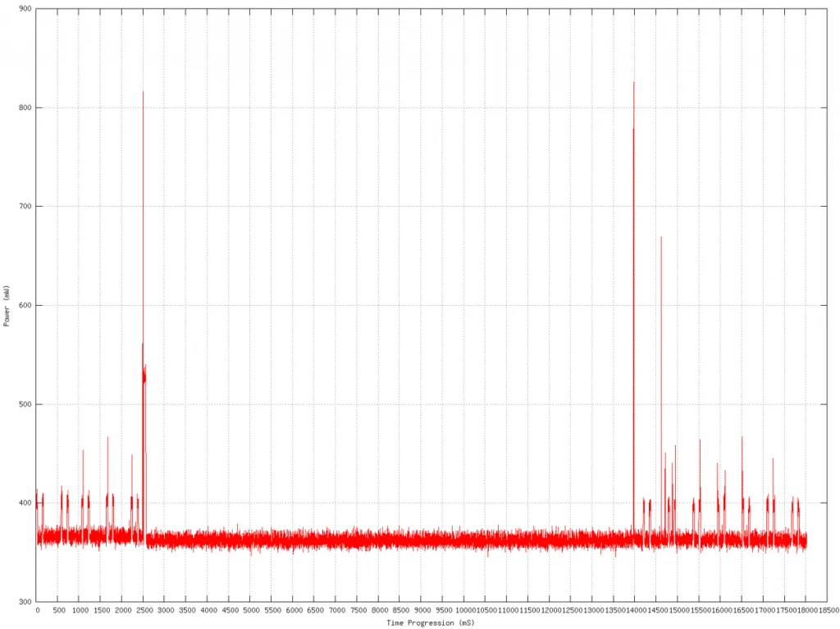This screenshot has height=629, width=840.
Task: Select the 7500 x-axis tick label
Action: click(357, 611)
